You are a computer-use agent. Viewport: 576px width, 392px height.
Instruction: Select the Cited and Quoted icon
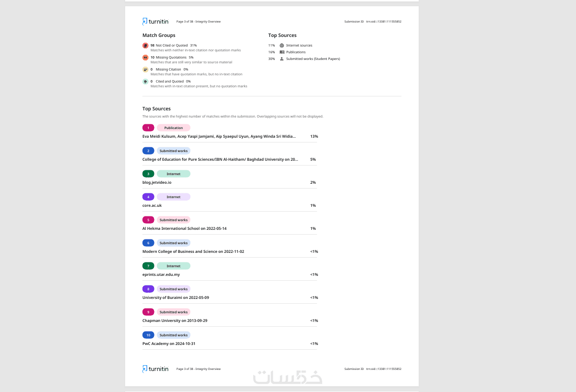click(145, 82)
